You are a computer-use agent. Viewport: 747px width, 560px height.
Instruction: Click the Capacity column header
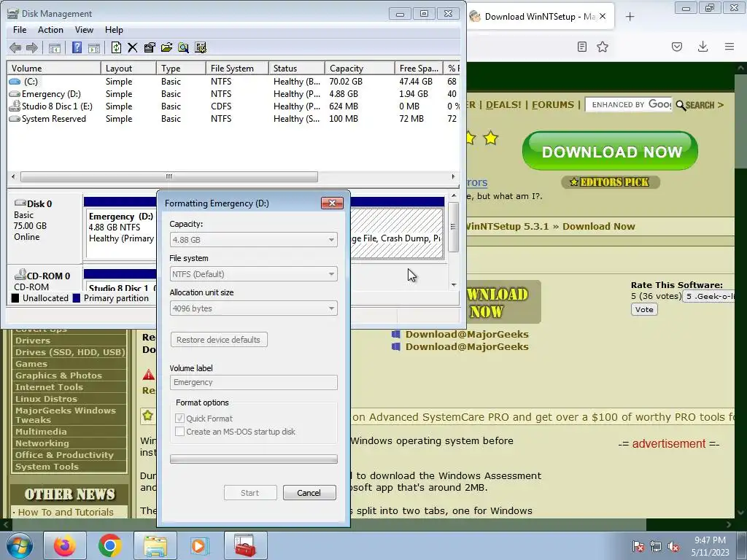[x=360, y=68]
